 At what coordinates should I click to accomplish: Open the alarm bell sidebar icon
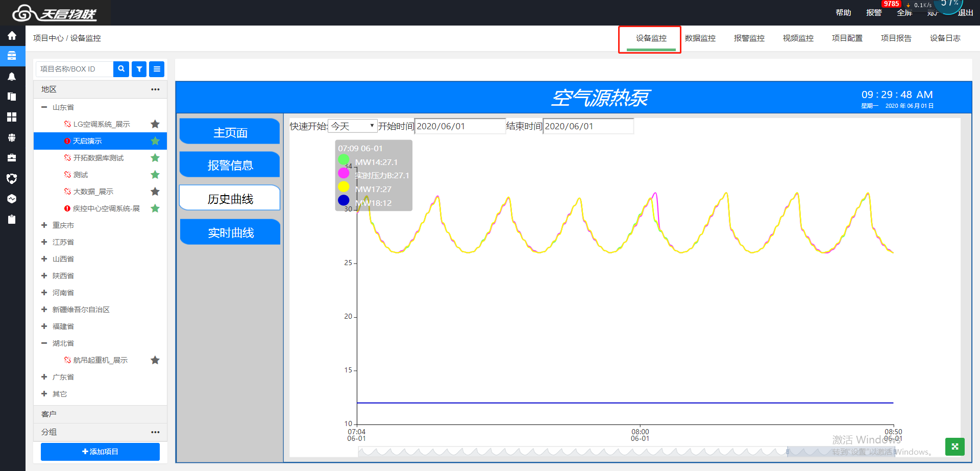pyautogui.click(x=12, y=77)
